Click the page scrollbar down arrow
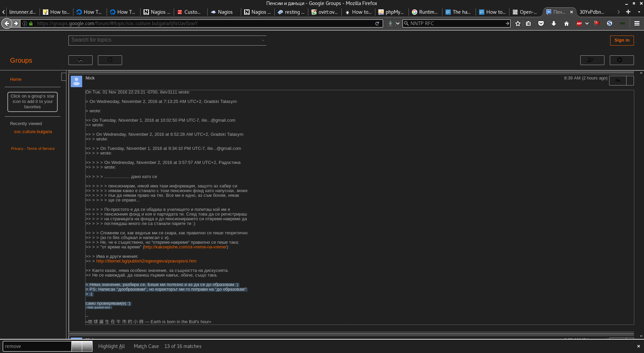This screenshot has height=353, width=644. 641,336
